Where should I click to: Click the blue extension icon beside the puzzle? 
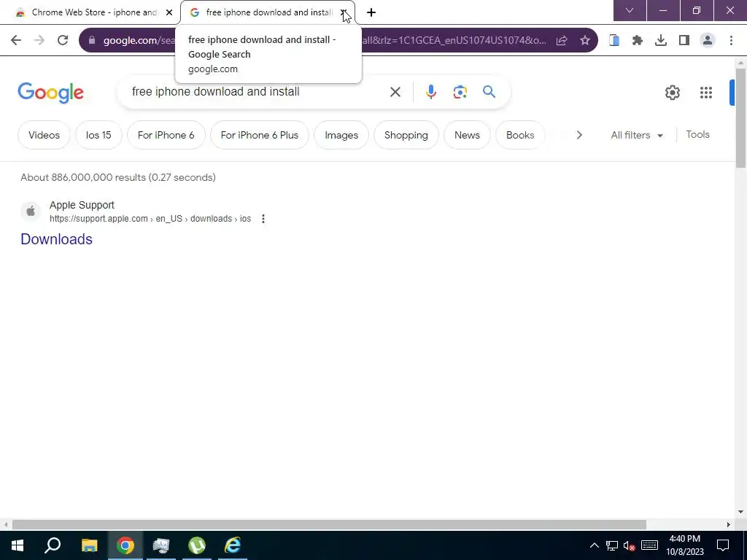[614, 41]
